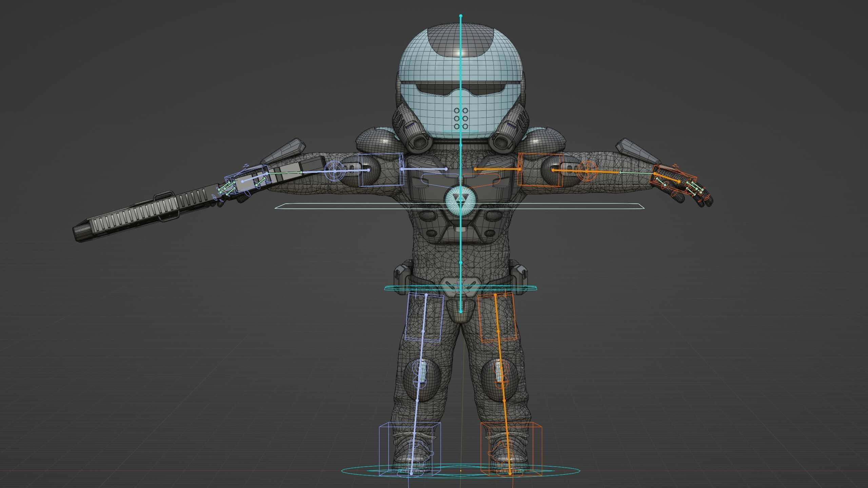The width and height of the screenshot is (868, 488).
Task: Select the blue shoulder box control
Action: click(x=381, y=170)
